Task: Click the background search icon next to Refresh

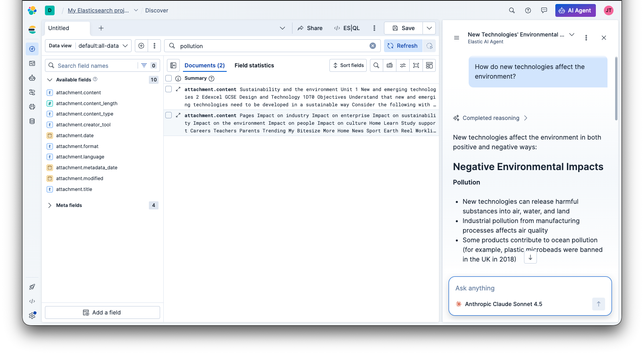Action: click(429, 46)
